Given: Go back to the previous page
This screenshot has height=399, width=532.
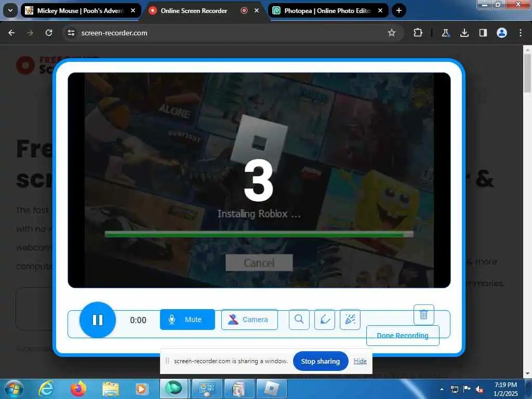Looking at the screenshot, I should click(x=11, y=33).
